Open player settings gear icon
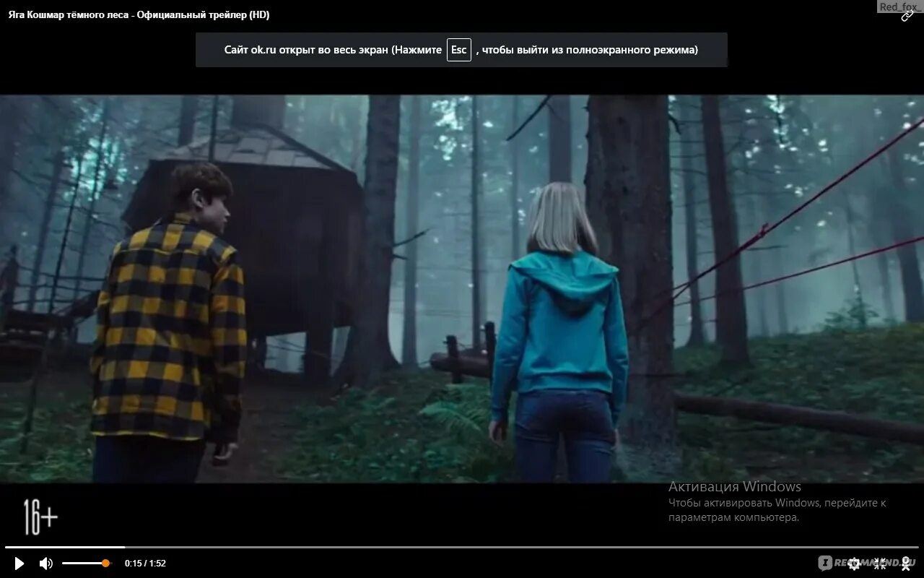The image size is (924, 578). coord(854,564)
